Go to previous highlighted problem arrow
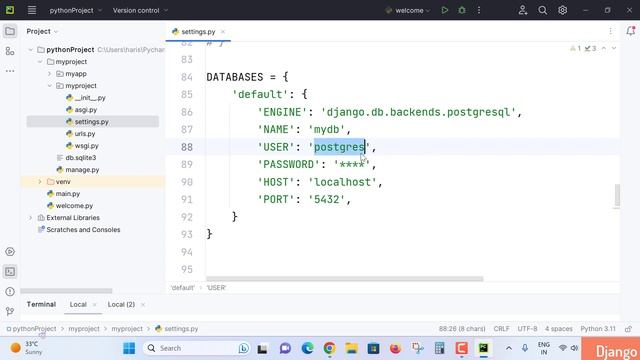Screen dimensions: 640x360 point(604,49)
